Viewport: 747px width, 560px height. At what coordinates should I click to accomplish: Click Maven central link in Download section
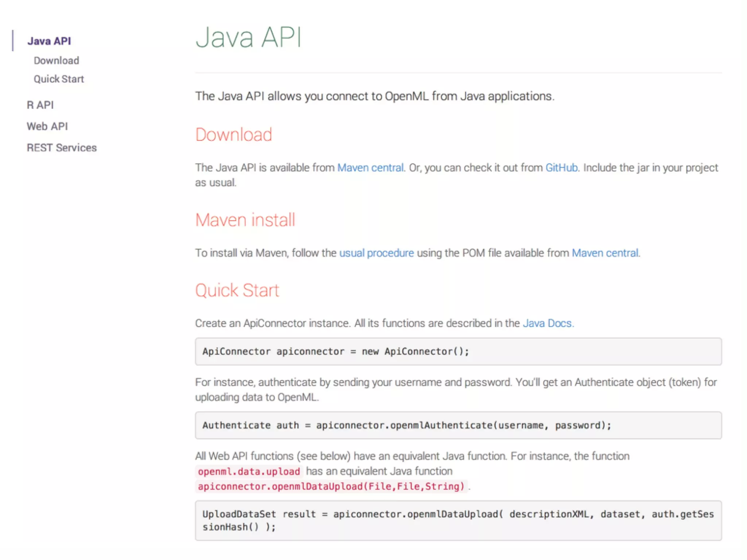click(x=370, y=168)
